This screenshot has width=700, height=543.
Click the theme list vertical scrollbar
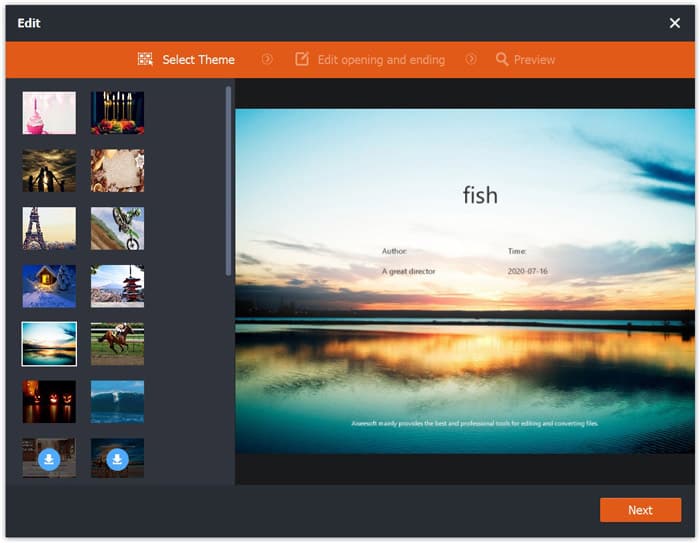point(229,180)
